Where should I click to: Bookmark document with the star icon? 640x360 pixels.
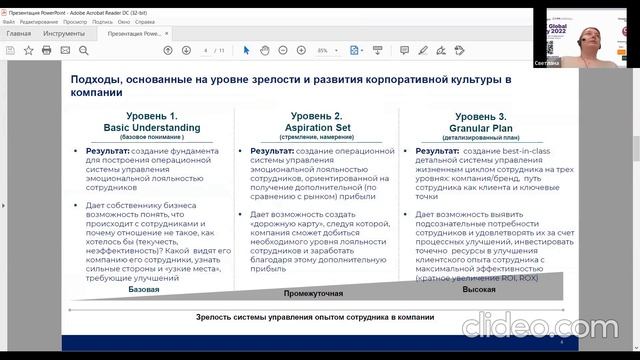29,50
